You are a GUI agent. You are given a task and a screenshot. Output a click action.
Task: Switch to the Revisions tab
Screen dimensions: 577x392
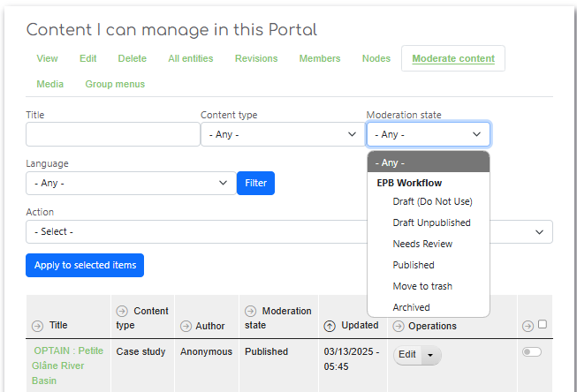point(256,58)
